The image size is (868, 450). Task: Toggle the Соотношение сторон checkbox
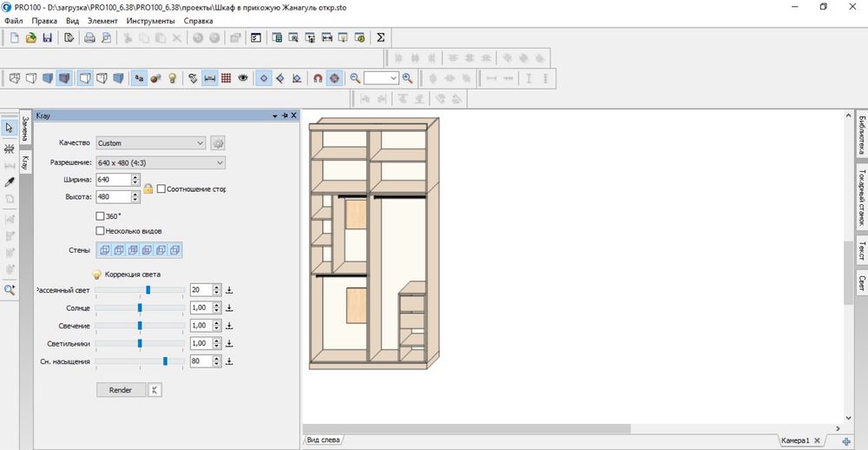pyautogui.click(x=161, y=189)
